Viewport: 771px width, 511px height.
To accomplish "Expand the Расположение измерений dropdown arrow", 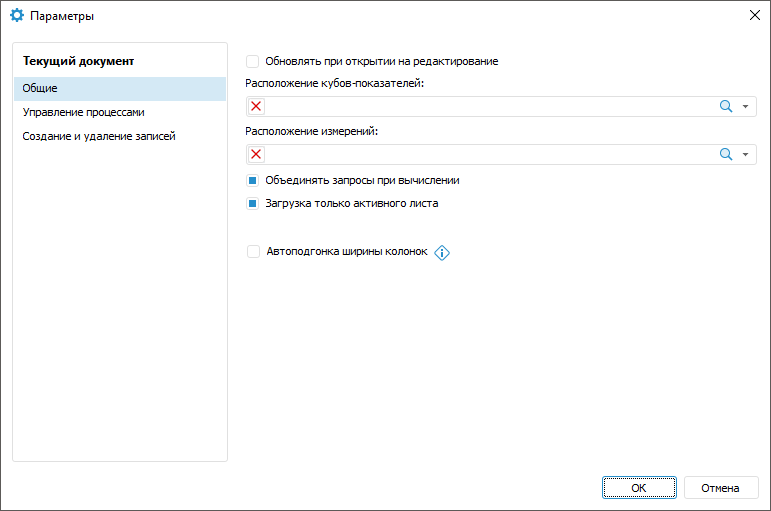I will (x=745, y=154).
